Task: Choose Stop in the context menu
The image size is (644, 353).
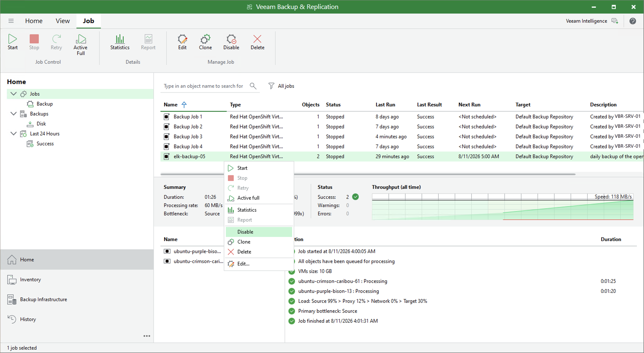Action: pyautogui.click(x=259, y=178)
